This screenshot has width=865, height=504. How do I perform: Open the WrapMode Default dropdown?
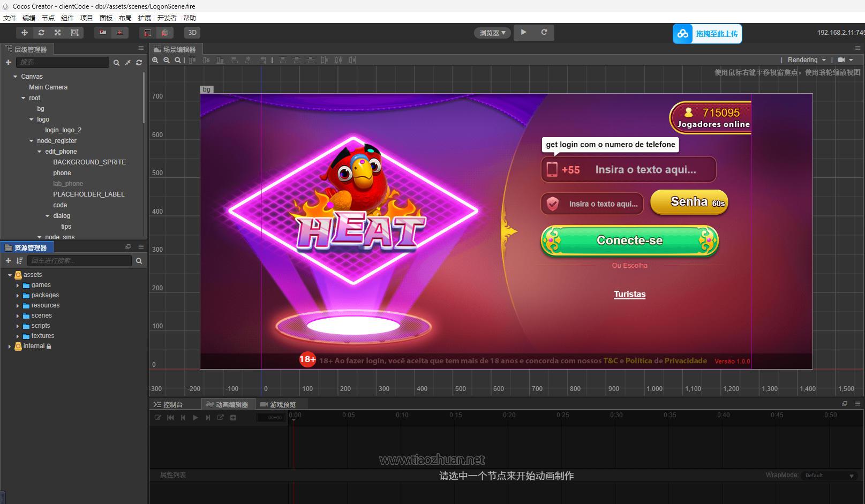coord(829,475)
